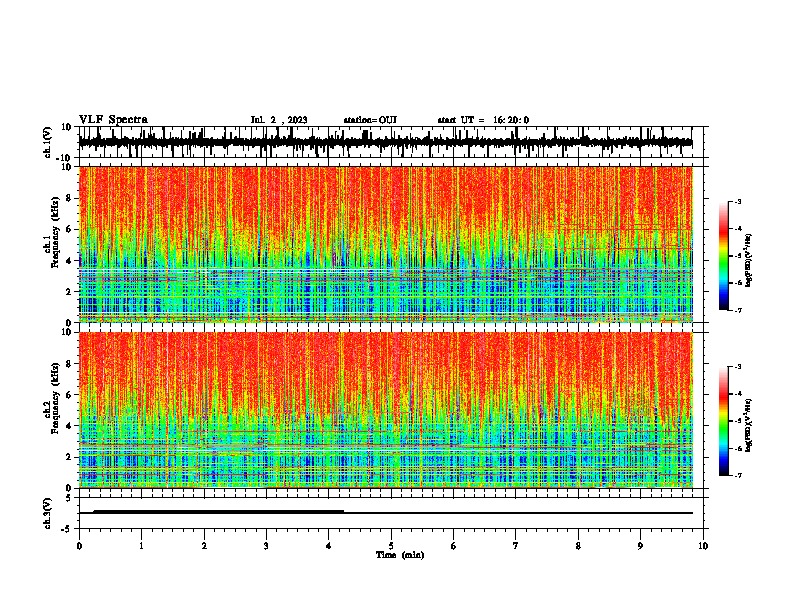Click time tick label '2' on x-axis
Image resolution: width=792 pixels, height=612 pixels.
pyautogui.click(x=204, y=546)
